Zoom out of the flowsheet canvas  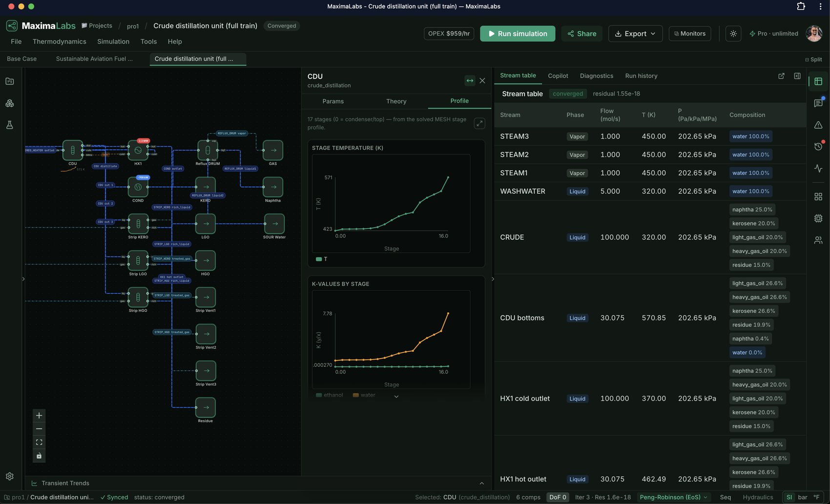coord(39,429)
